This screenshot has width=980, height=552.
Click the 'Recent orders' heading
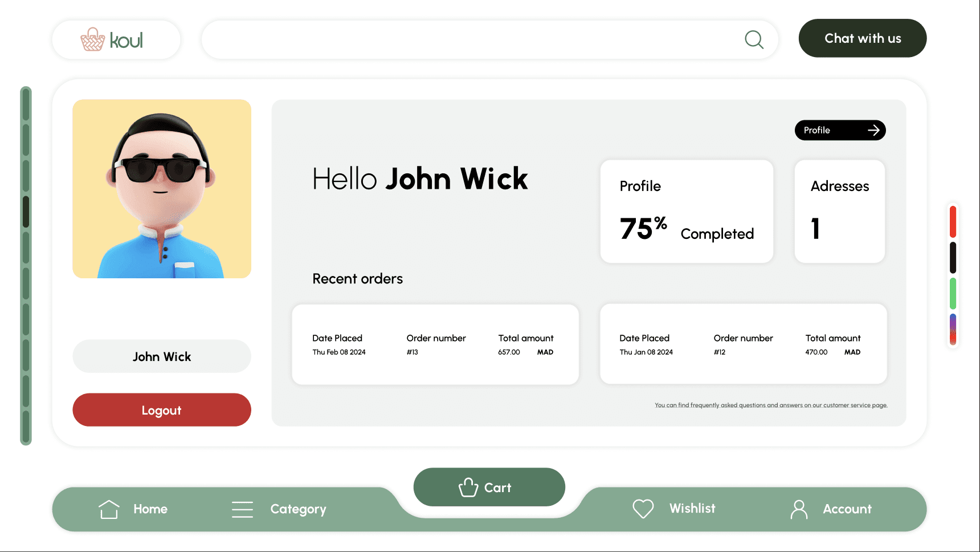point(357,279)
